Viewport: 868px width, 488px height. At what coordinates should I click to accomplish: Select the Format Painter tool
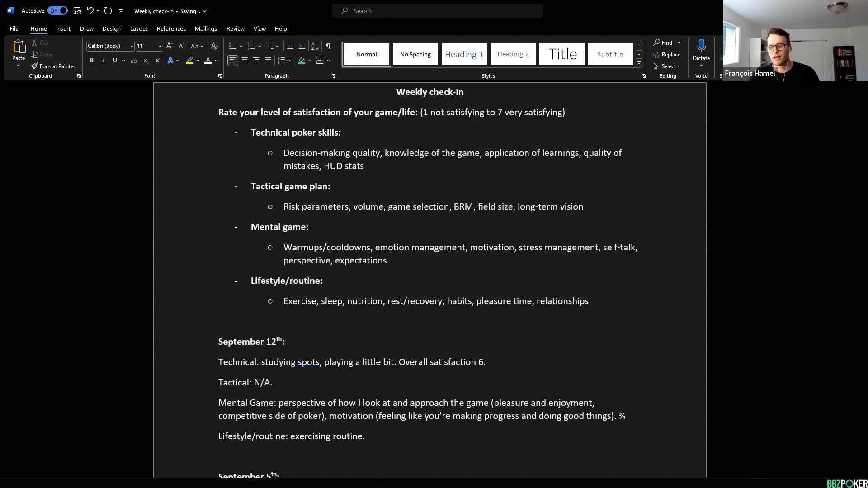pos(53,66)
